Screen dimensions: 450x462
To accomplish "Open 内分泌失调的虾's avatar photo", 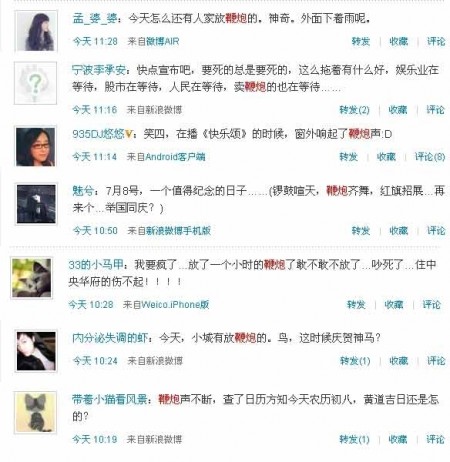I will 36,351.
